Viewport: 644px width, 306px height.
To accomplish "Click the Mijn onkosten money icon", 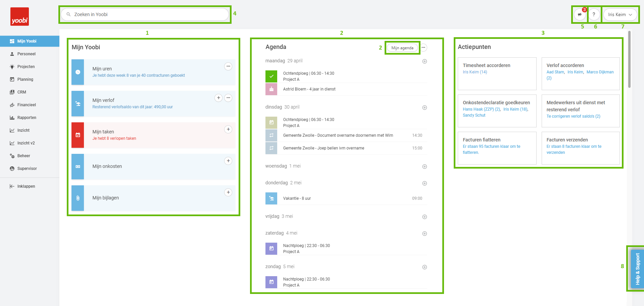I will coord(78,167).
